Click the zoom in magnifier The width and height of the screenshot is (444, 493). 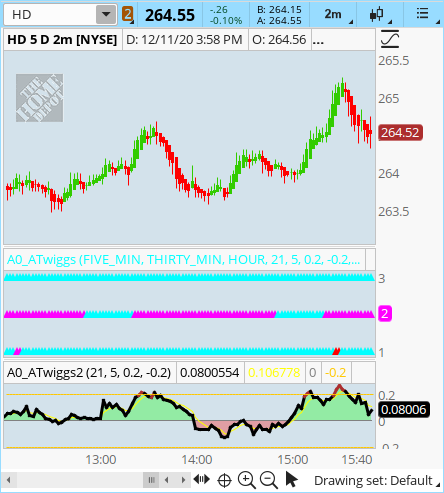246,480
